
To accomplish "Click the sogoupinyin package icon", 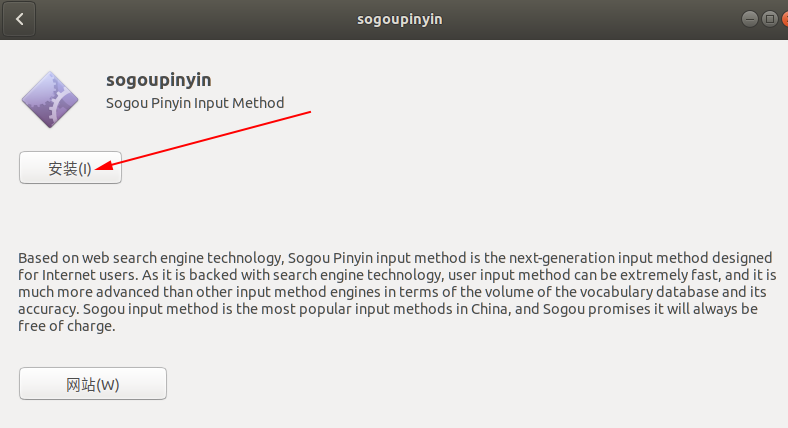I will click(50, 99).
